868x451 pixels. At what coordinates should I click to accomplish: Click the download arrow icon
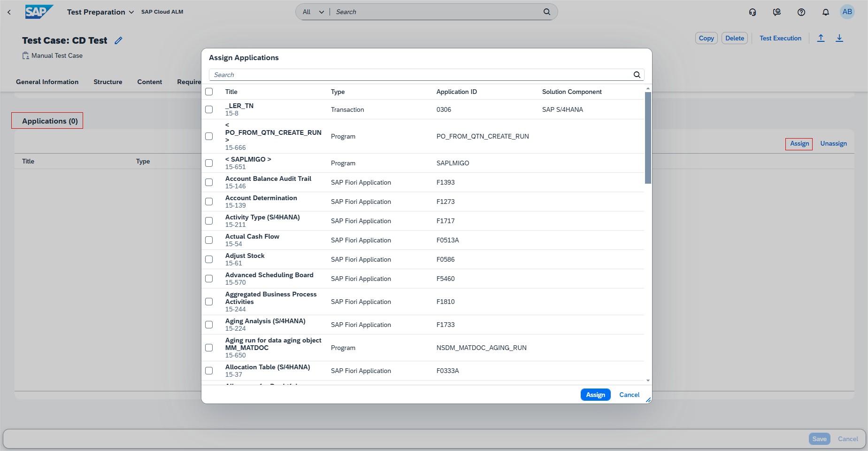pos(839,39)
